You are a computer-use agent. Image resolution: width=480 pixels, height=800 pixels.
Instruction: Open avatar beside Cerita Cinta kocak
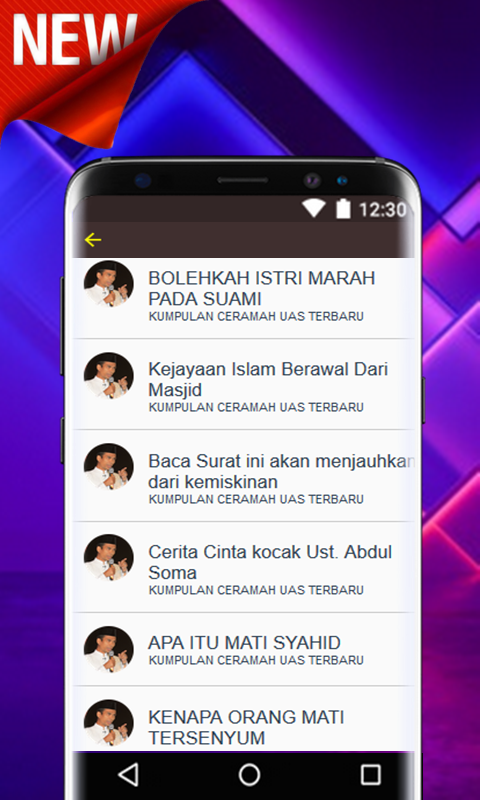pyautogui.click(x=109, y=558)
